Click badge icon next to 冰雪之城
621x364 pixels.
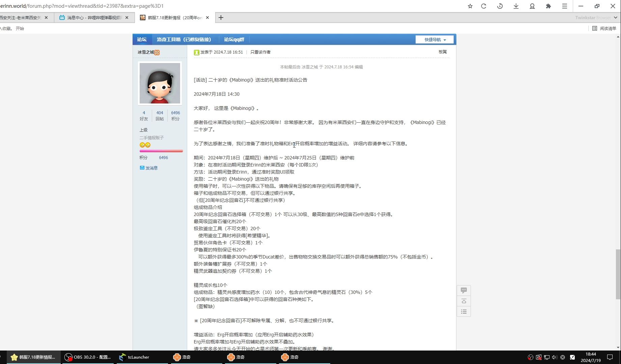click(157, 52)
